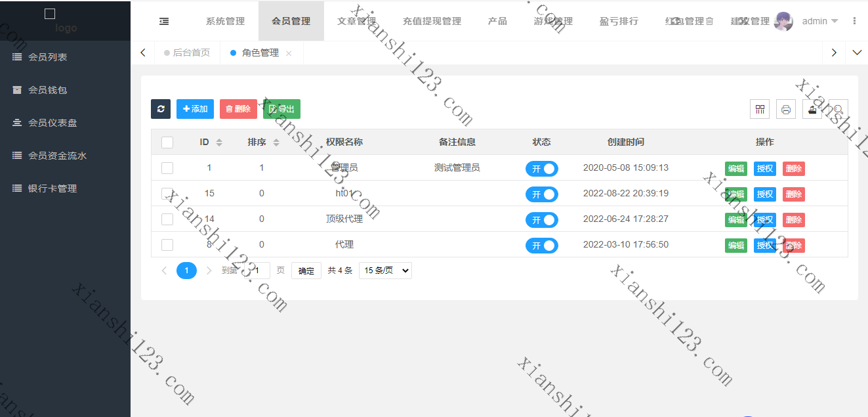This screenshot has width=868, height=417.
Task: Click the 2020-05-08 15:09:13 creation time
Action: (626, 167)
